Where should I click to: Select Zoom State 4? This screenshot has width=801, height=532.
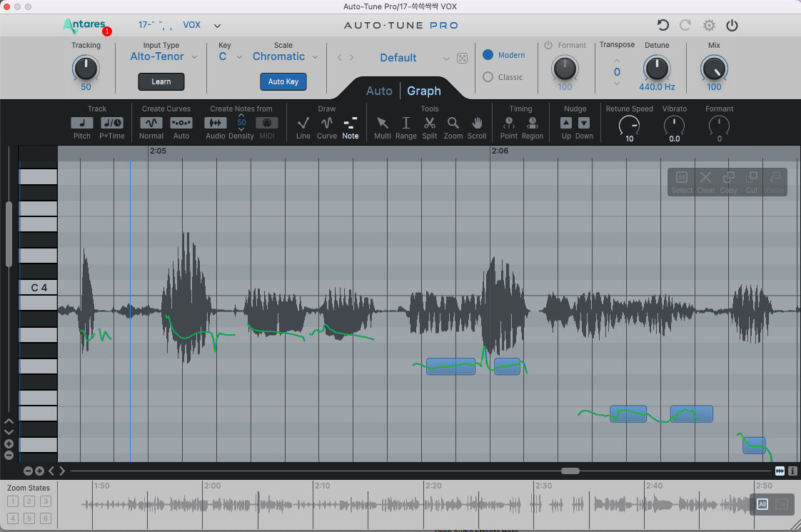click(x=13, y=518)
